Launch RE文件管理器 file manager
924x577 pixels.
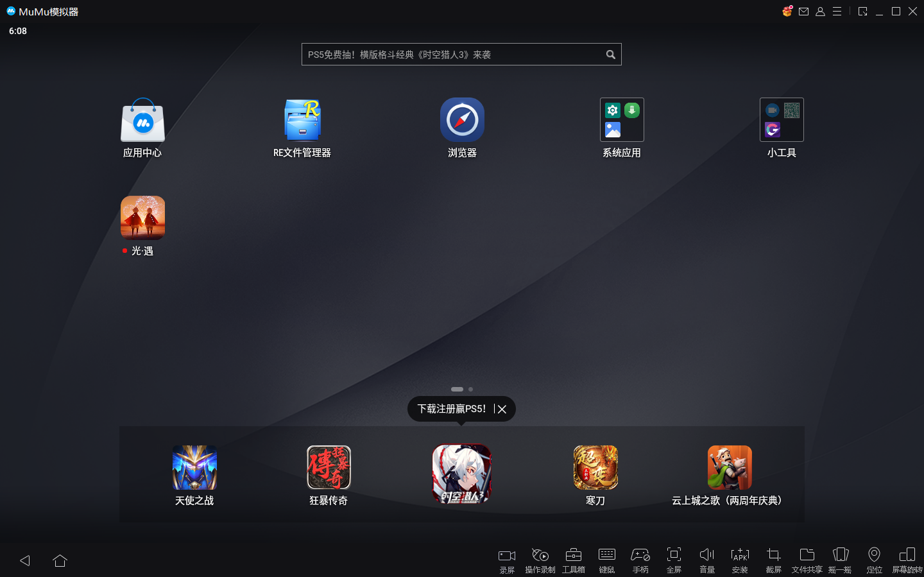[302, 120]
